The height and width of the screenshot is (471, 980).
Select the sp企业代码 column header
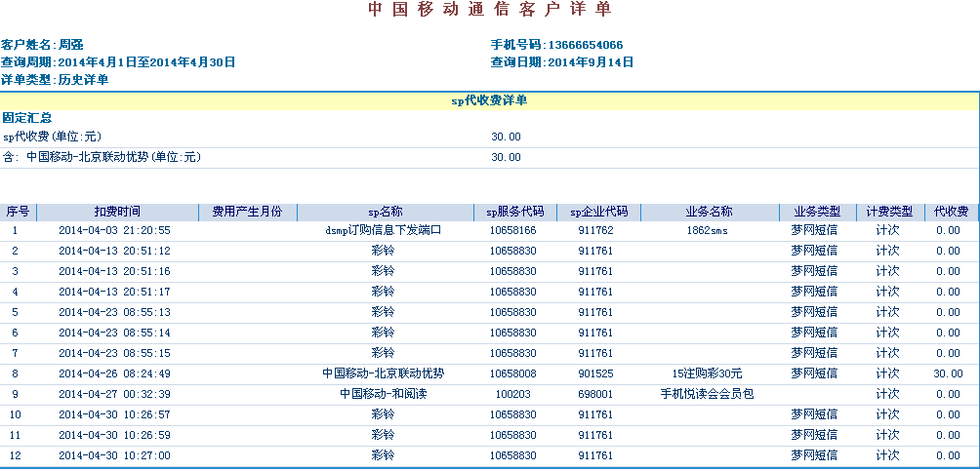pyautogui.click(x=598, y=212)
